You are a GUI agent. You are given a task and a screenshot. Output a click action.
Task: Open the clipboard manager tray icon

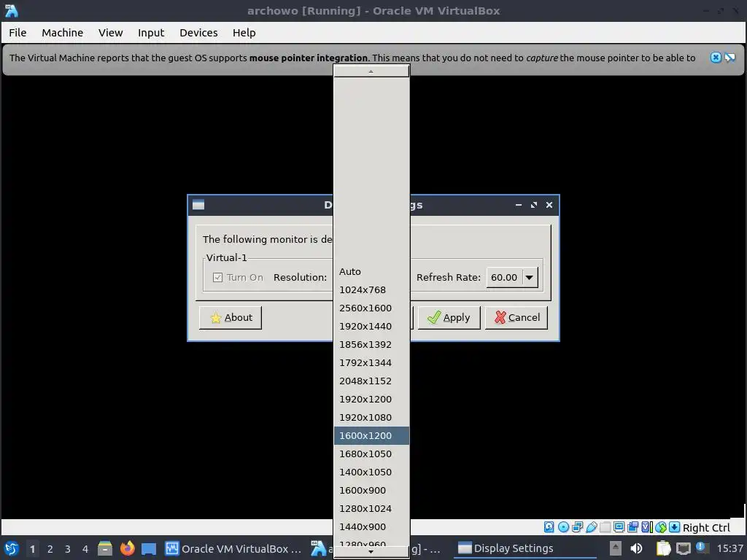663,548
